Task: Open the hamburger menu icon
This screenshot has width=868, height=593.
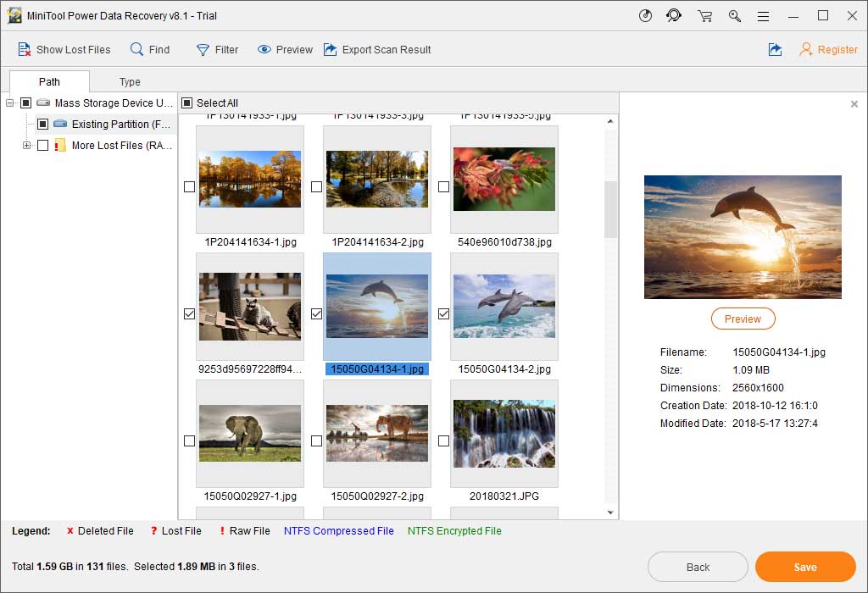Action: tap(764, 17)
